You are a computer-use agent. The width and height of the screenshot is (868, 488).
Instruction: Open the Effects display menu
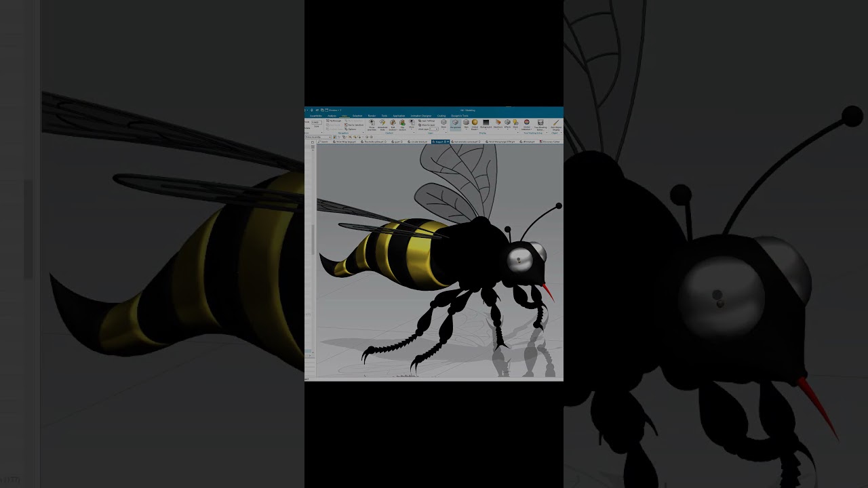(507, 125)
